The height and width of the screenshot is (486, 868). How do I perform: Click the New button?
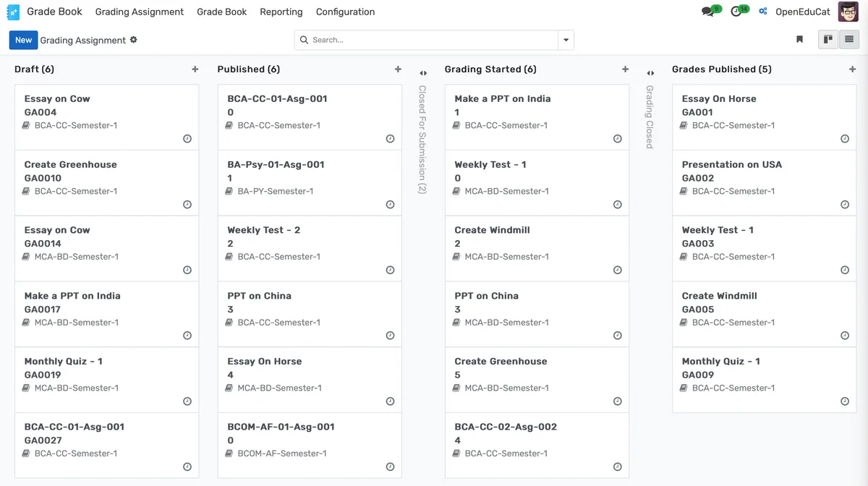point(22,40)
